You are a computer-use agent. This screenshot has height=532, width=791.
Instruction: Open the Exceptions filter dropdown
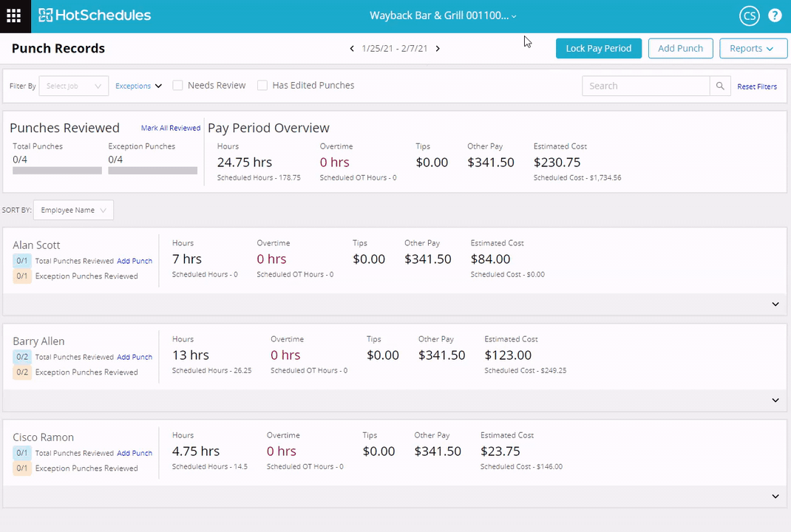138,86
